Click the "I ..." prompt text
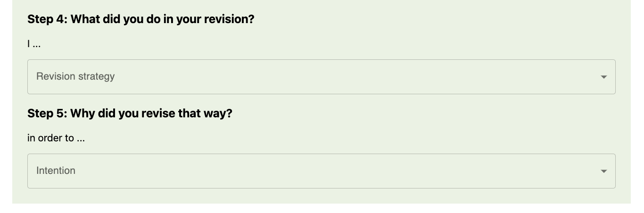The height and width of the screenshot is (213, 644). coord(34,44)
